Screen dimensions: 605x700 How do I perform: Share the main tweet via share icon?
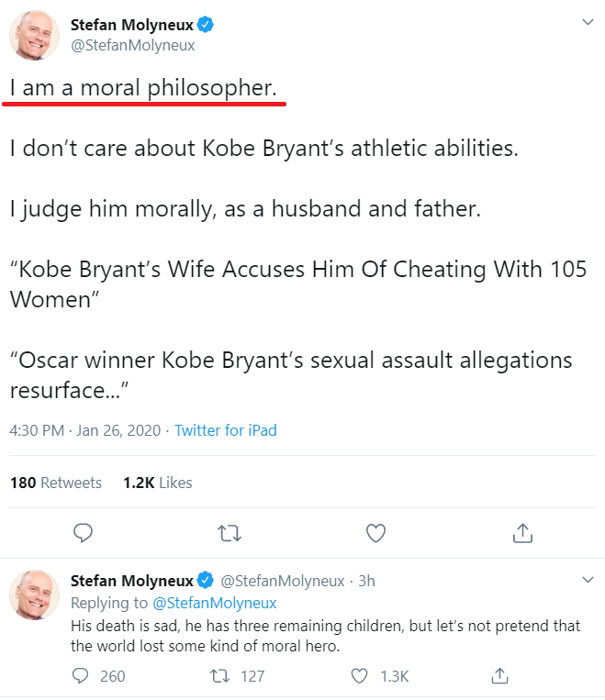[x=522, y=532]
